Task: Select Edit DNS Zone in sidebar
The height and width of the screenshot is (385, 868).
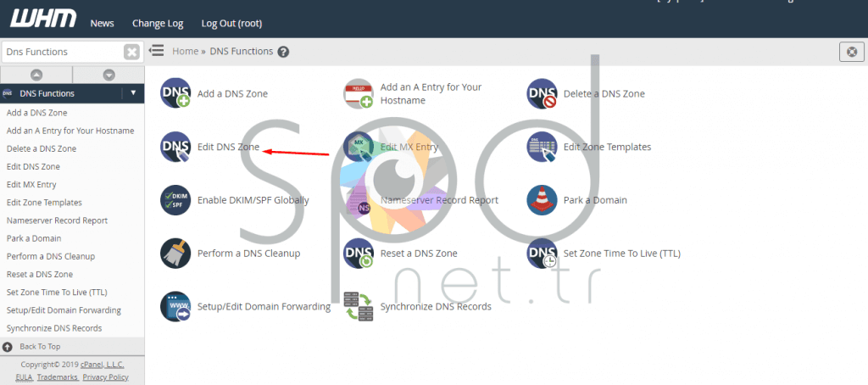Action: pyautogui.click(x=33, y=167)
